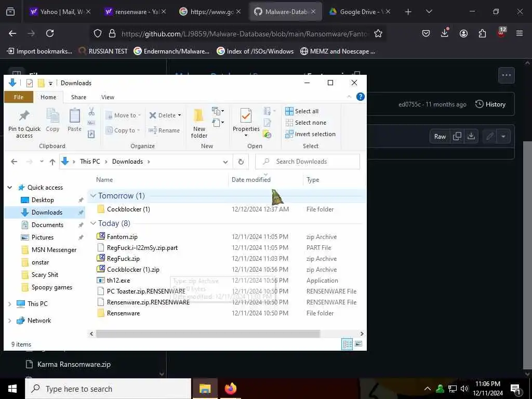Toggle quick access toolbar properties checkbox
532x399 pixels.
30,83
